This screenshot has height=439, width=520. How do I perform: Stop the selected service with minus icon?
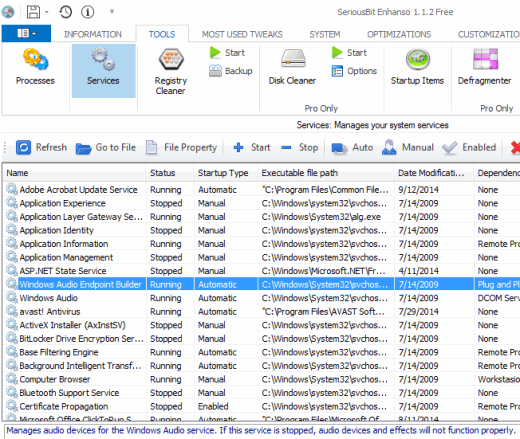point(286,147)
